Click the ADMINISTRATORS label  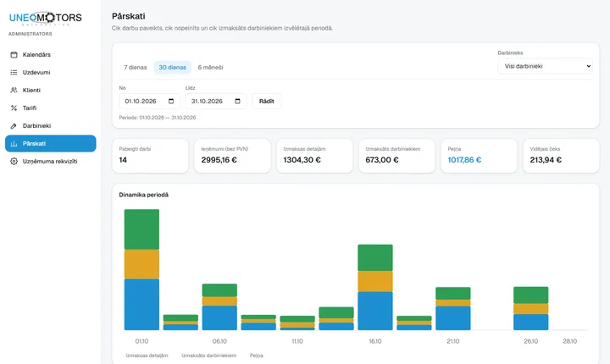(30, 34)
